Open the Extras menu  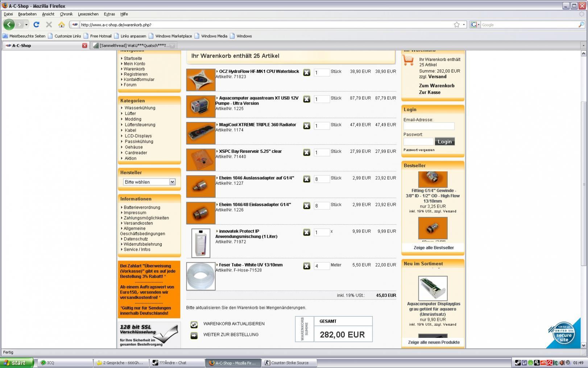coord(109,14)
